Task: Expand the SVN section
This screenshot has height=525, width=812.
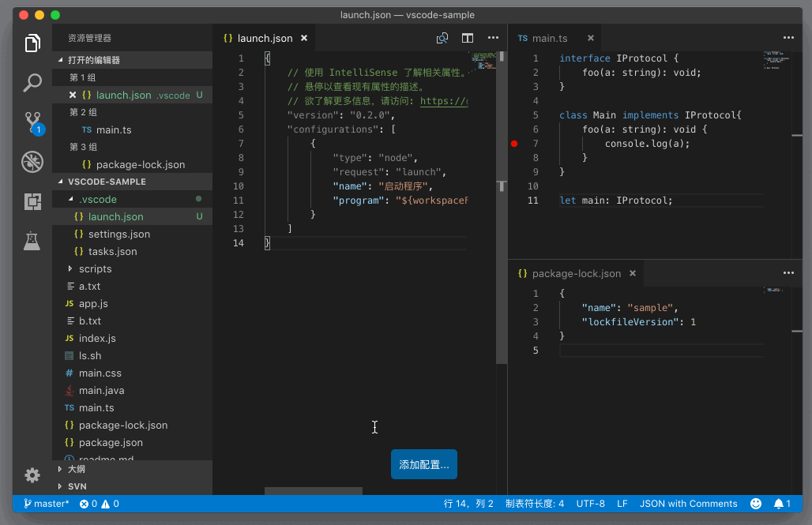Action: tap(77, 486)
